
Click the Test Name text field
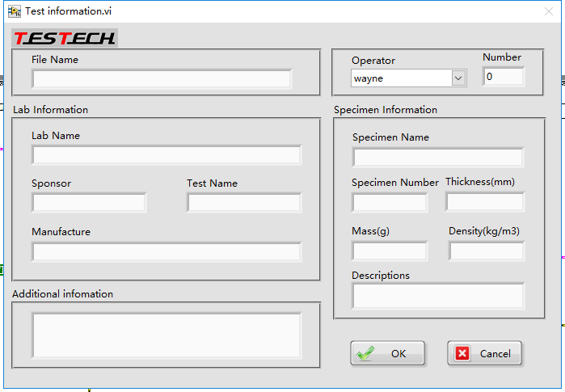pos(243,203)
